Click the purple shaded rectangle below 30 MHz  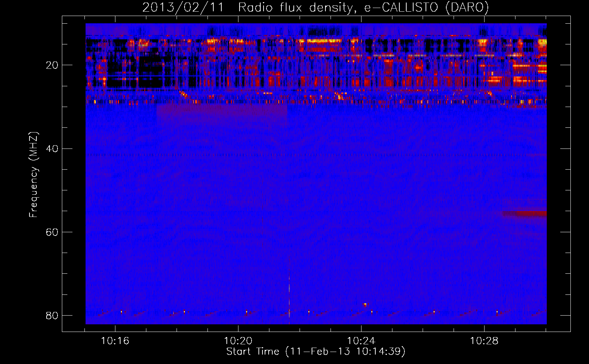point(222,110)
